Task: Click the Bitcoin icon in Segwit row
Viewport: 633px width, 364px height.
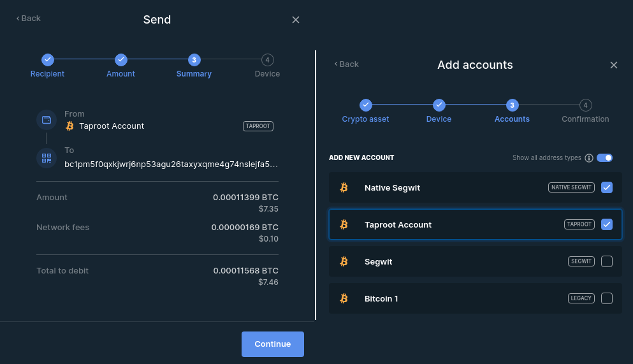Action: (x=344, y=261)
